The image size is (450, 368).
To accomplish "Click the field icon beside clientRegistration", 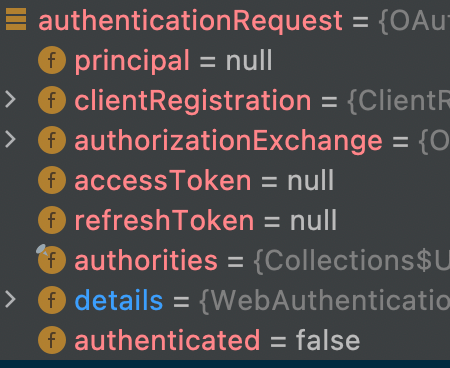I will (x=52, y=100).
